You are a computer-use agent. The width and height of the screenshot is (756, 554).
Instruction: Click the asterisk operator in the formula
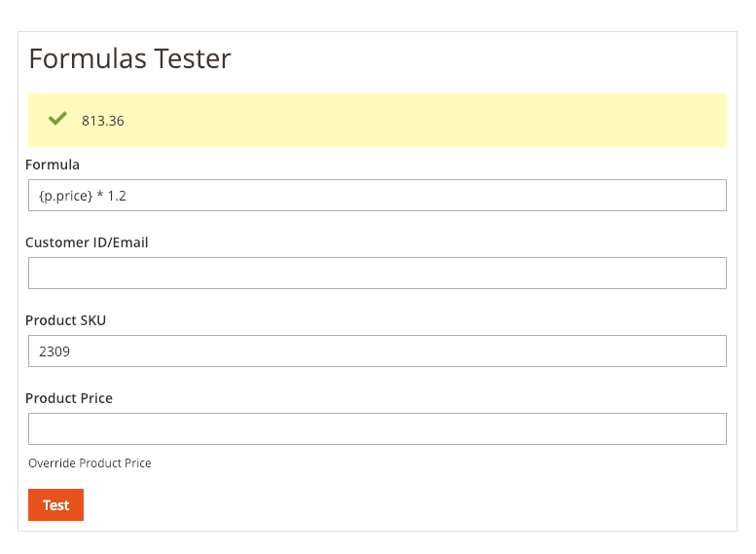pos(100,195)
